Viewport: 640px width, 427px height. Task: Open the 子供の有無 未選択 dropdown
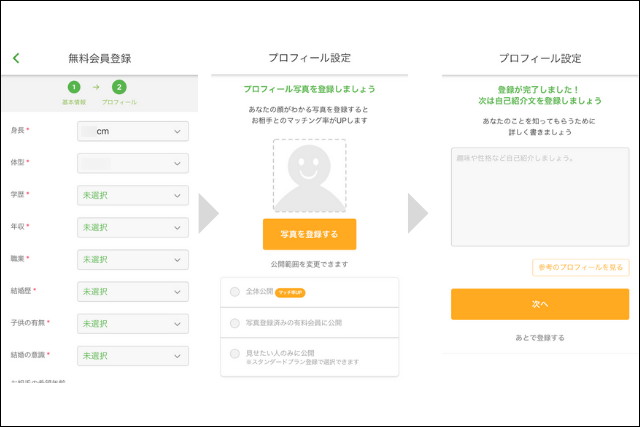coord(133,324)
